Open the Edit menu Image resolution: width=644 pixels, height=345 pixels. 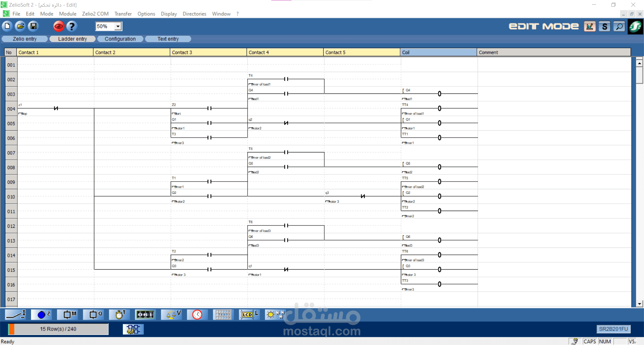pyautogui.click(x=30, y=14)
